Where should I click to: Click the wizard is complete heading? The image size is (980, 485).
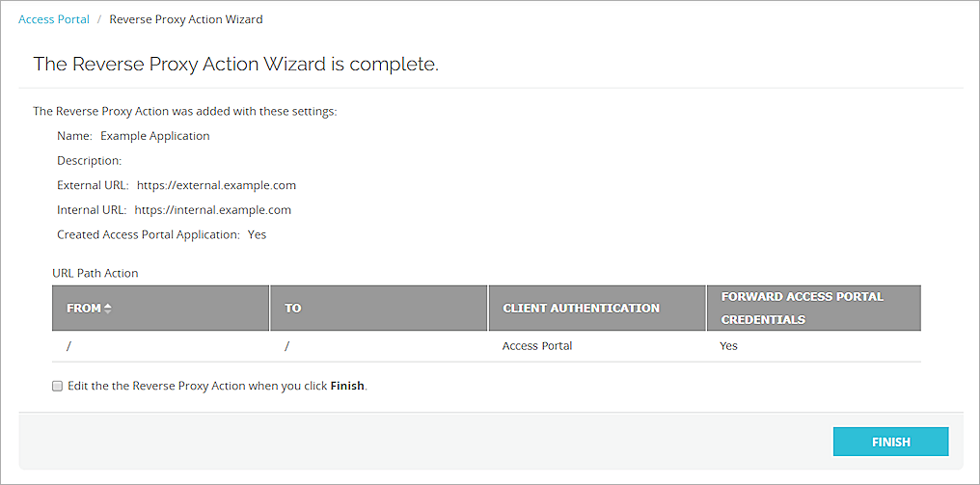click(x=235, y=65)
